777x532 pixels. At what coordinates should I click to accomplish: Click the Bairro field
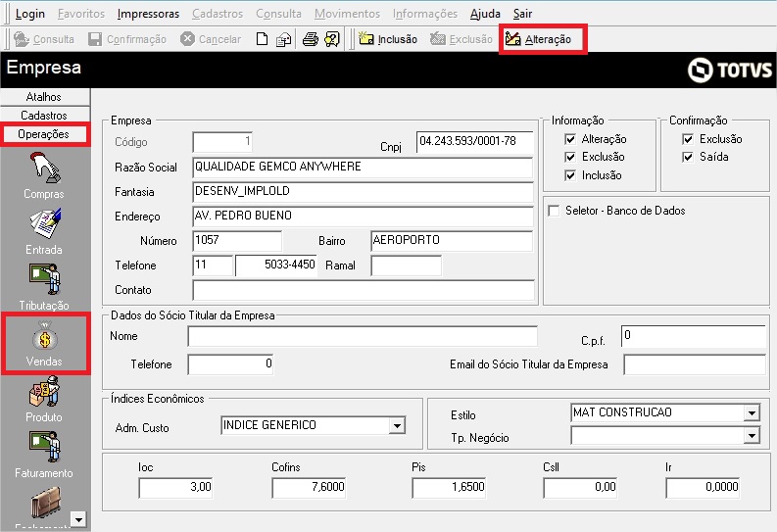point(452,241)
